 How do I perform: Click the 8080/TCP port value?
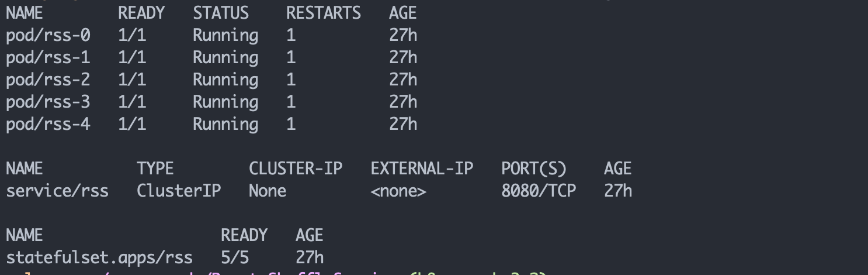(539, 191)
